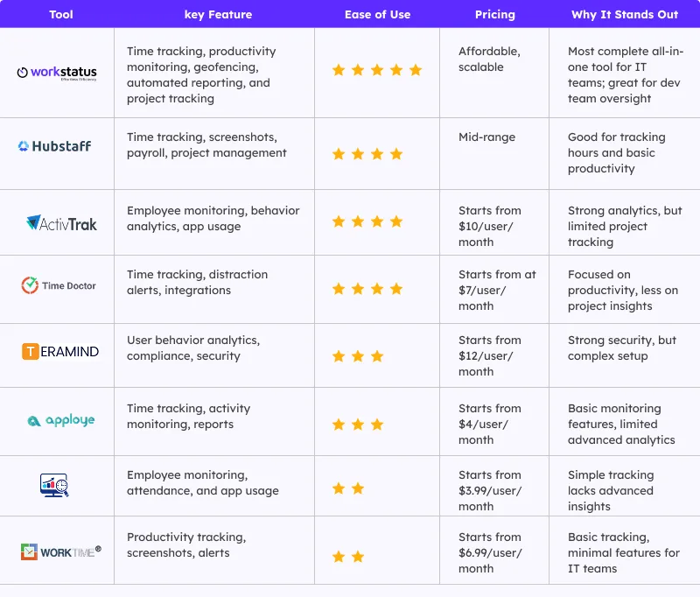Select the WorkTime logo

click(x=60, y=551)
